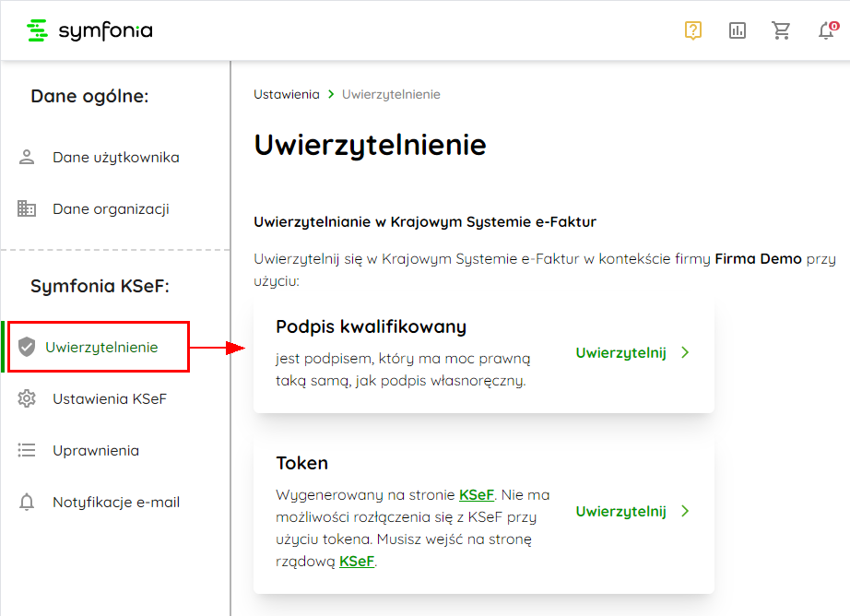Open KSeF link after 'na stronie'
Screen dimensions: 850x616
(477, 494)
